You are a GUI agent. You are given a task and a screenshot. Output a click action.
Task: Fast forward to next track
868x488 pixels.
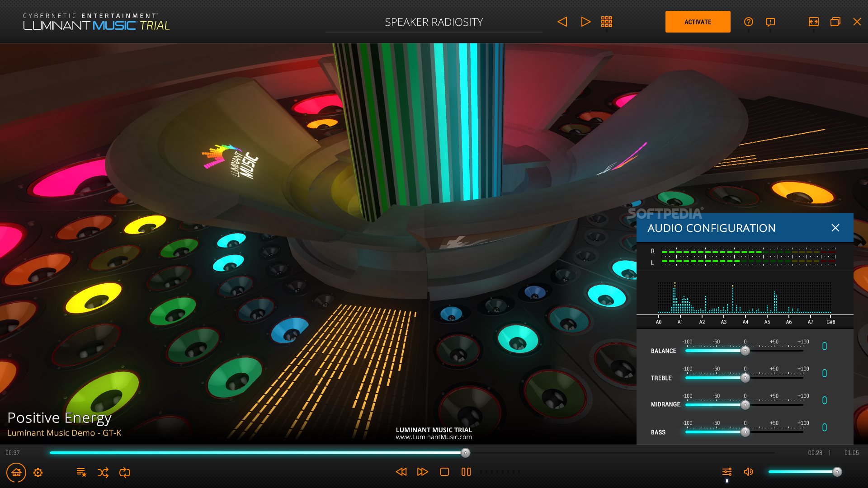423,472
